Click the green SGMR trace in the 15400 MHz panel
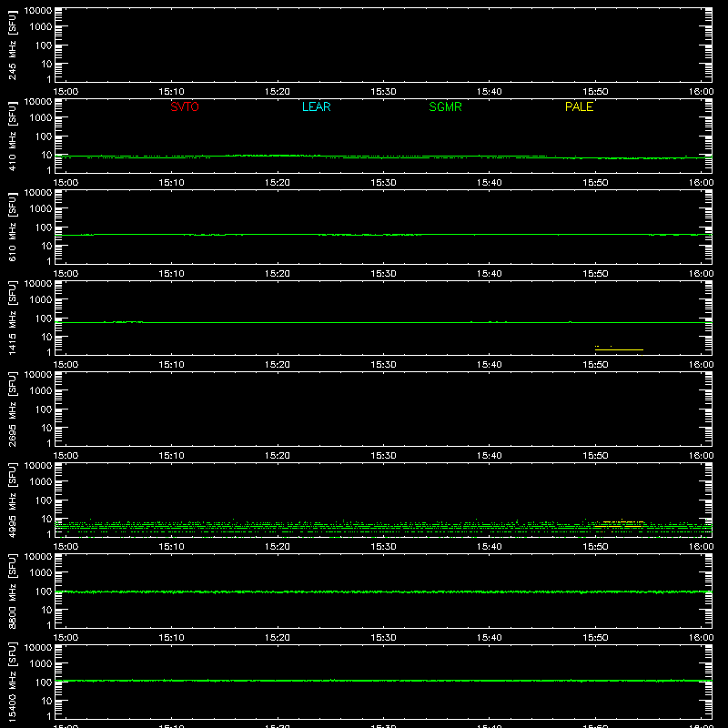This screenshot has width=728, height=728. pyautogui.click(x=383, y=681)
